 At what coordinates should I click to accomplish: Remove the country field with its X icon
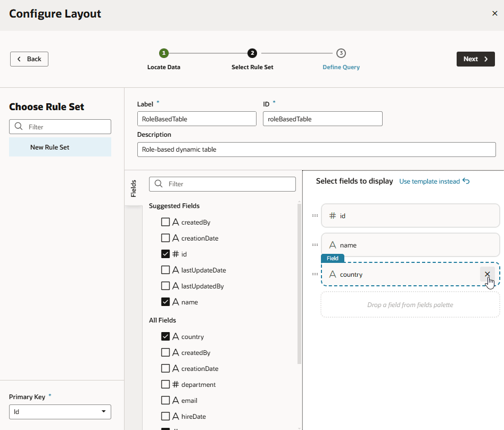coord(488,274)
